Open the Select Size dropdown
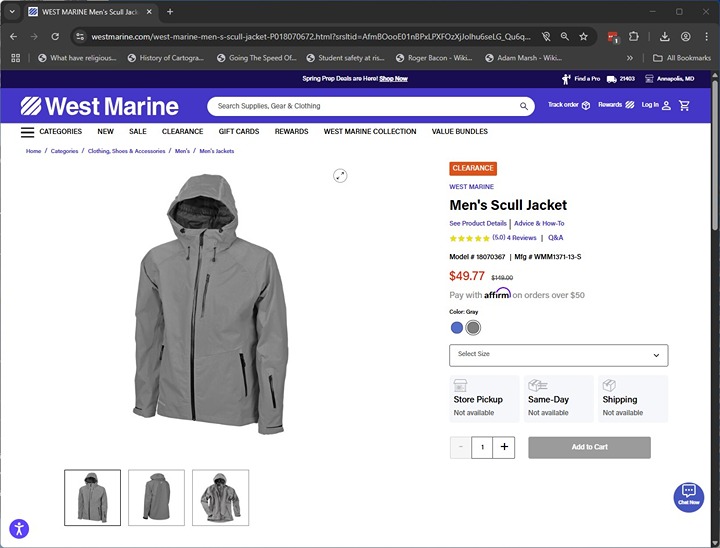The height and width of the screenshot is (548, 720). 558,356
